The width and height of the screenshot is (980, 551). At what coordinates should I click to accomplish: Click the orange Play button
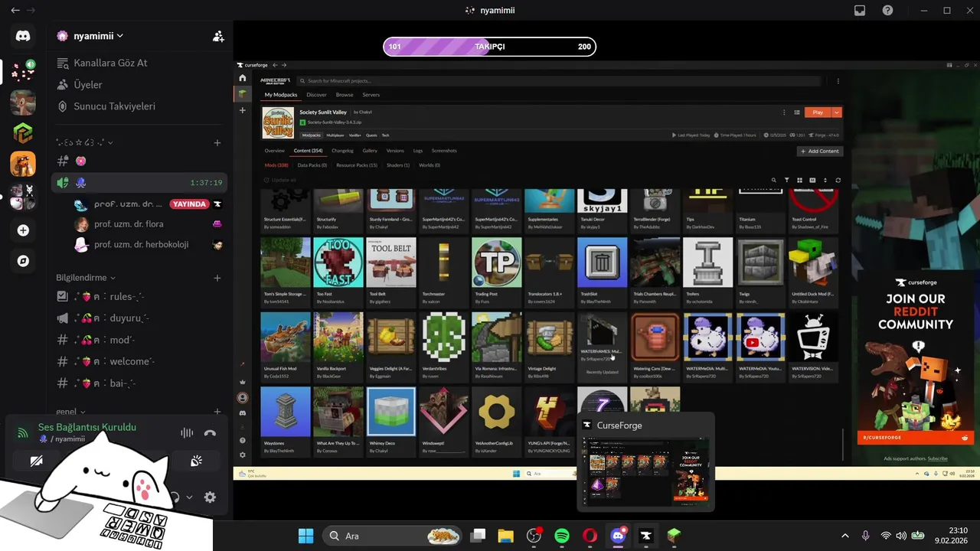[818, 112]
